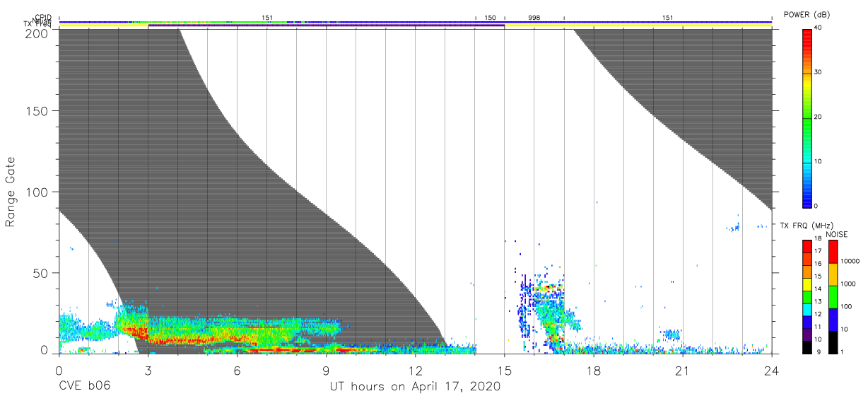Image resolution: width=868 pixels, height=401 pixels.
Task: Select the red-orange 16–17 MHz TX FRQ swatch
Action: pyautogui.click(x=807, y=260)
